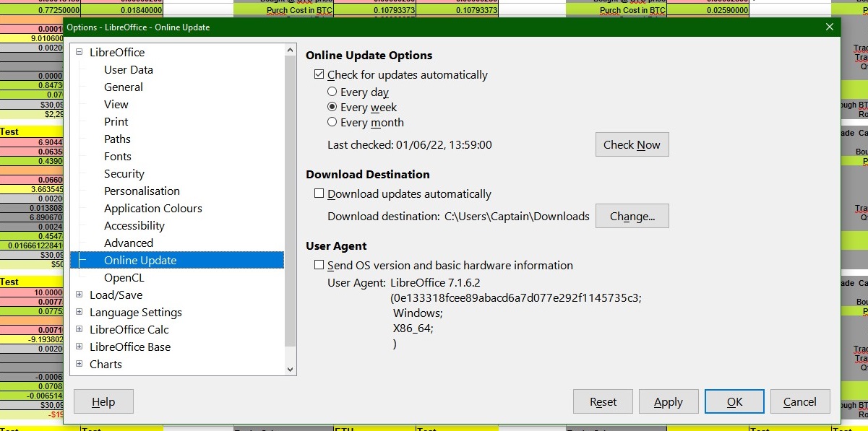The height and width of the screenshot is (431, 868).
Task: Open the Print options page
Action: [116, 121]
